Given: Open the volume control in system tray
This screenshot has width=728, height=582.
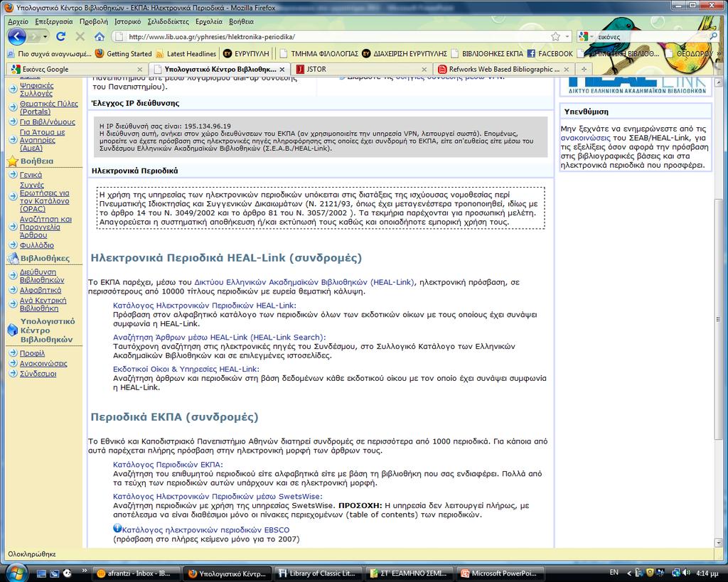Looking at the screenshot, I should [x=687, y=573].
